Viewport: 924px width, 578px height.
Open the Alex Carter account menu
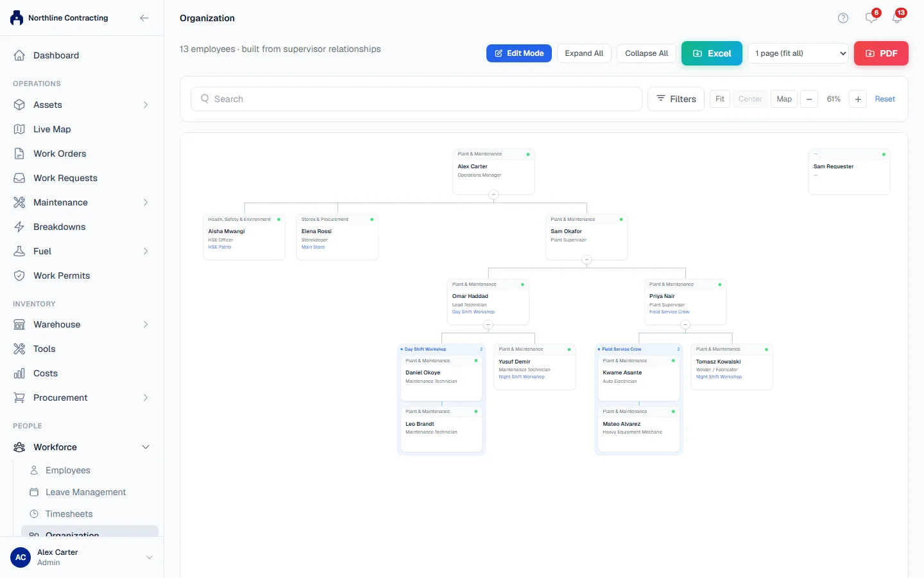coord(82,557)
